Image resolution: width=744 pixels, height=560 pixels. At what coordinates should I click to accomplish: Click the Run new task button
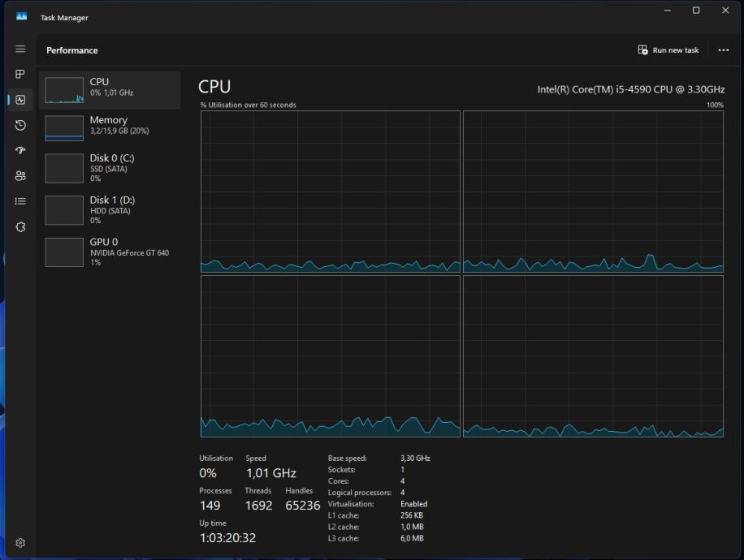(668, 50)
